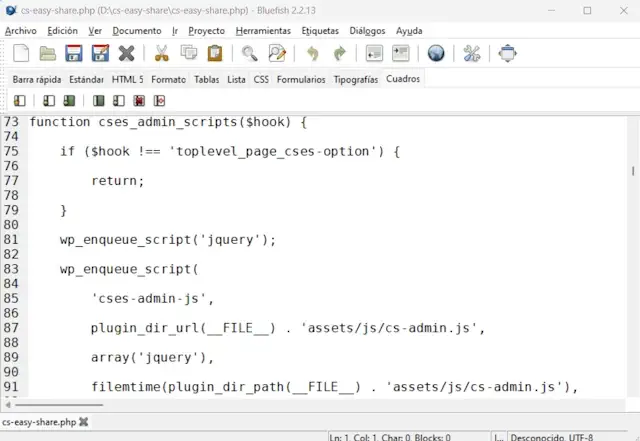Switch to the HTML 5 tab

(x=127, y=79)
